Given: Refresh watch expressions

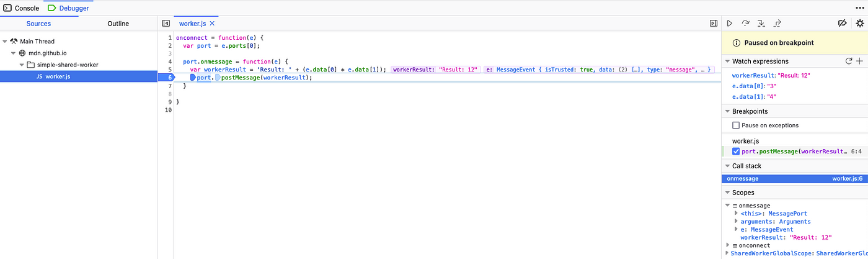Looking at the screenshot, I should click(x=849, y=61).
